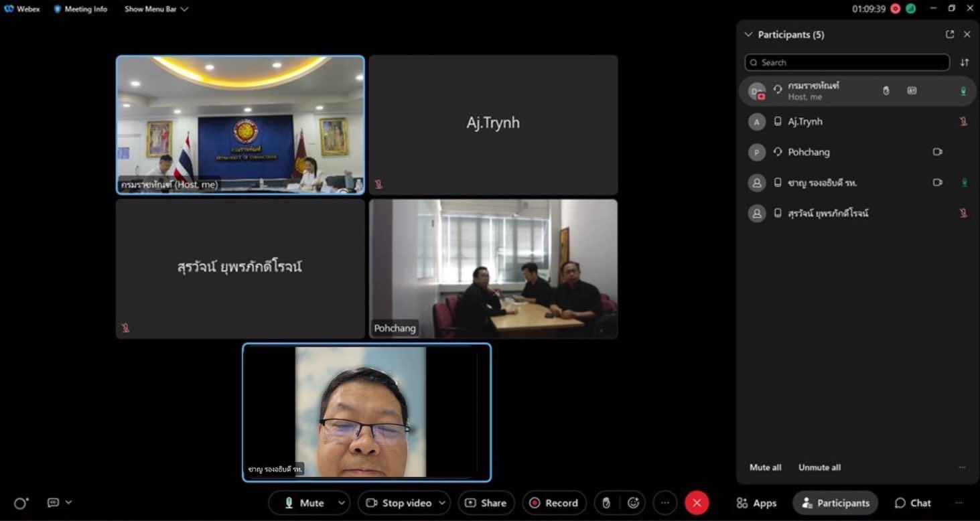Open the Apps button
The image size is (980, 521).
tap(756, 503)
